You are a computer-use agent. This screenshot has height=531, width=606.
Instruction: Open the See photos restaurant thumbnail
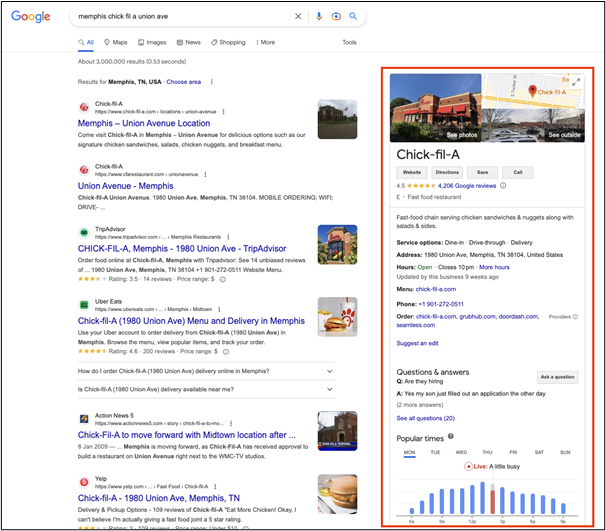435,106
